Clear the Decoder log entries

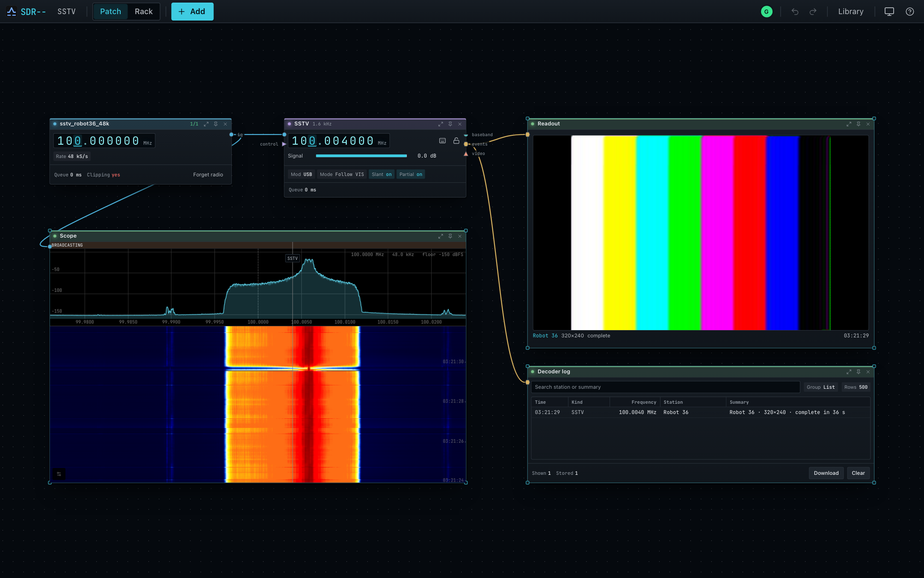(858, 473)
